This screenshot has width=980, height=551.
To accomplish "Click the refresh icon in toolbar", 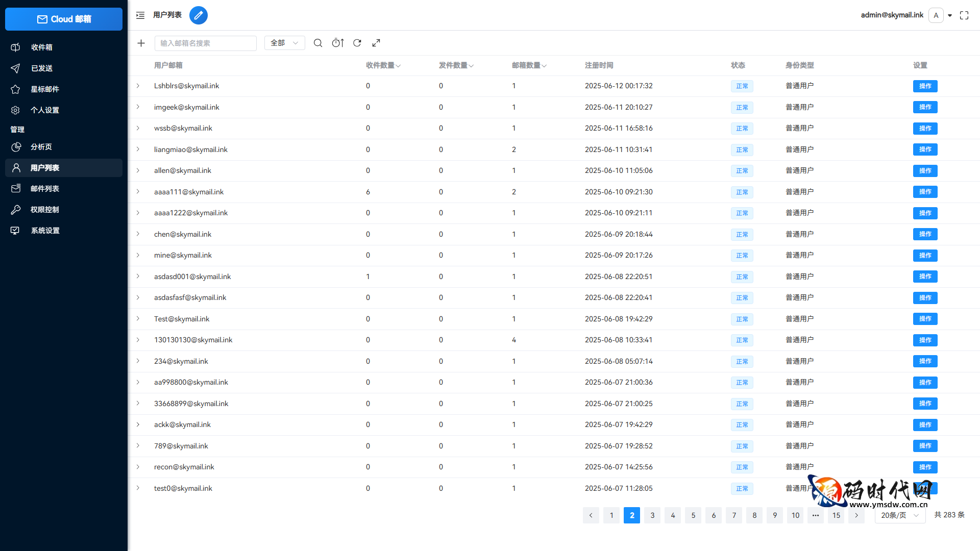I will pyautogui.click(x=357, y=43).
